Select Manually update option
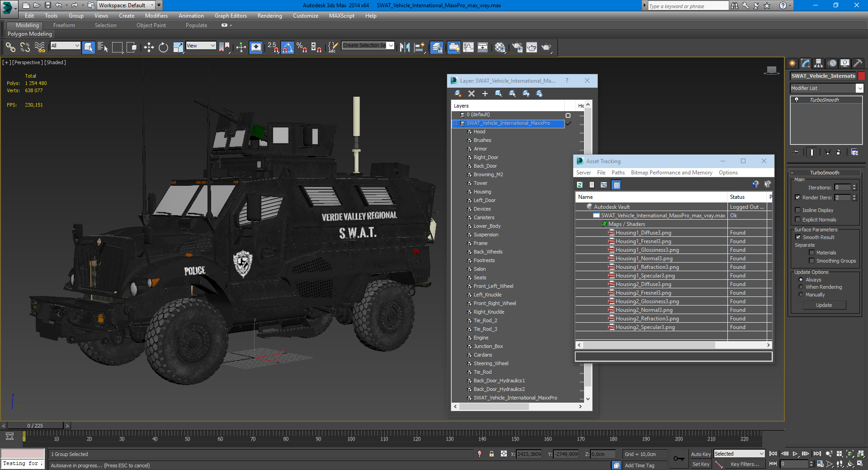Viewport: 868px width, 470px height. coord(801,295)
